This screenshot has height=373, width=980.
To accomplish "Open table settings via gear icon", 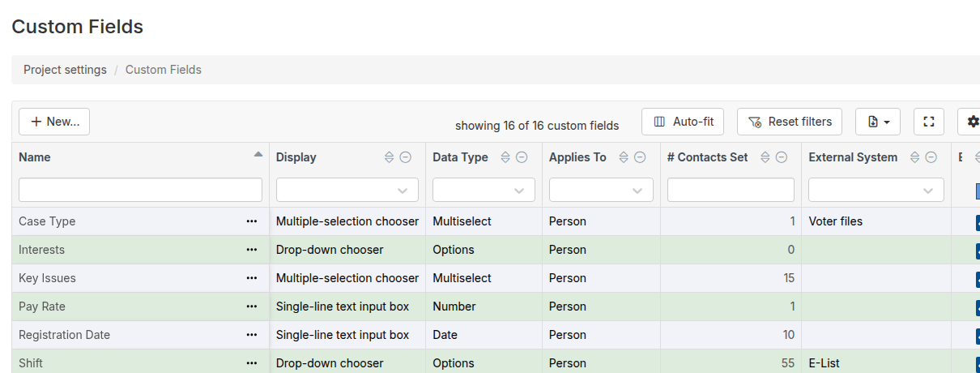I will pyautogui.click(x=971, y=122).
